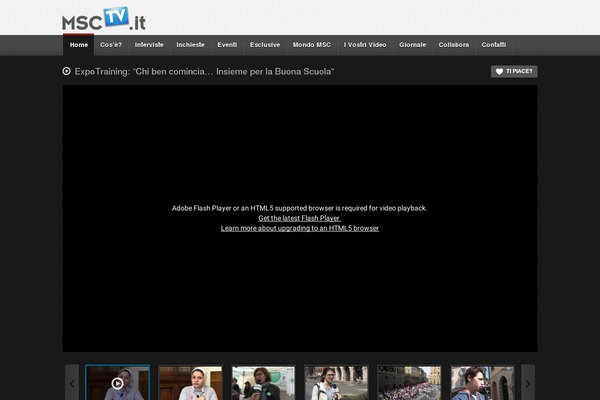
Task: Play the first thumbnail with play overlay icon
Action: [x=117, y=382]
